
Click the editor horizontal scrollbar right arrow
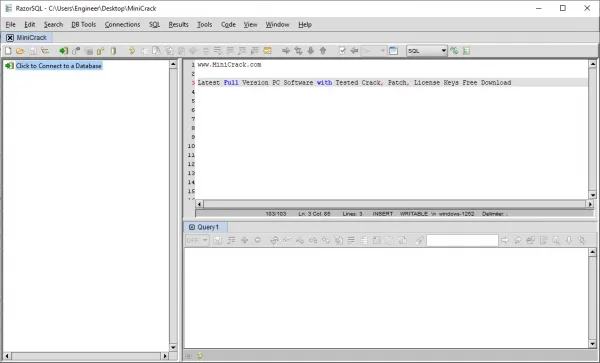pos(590,204)
